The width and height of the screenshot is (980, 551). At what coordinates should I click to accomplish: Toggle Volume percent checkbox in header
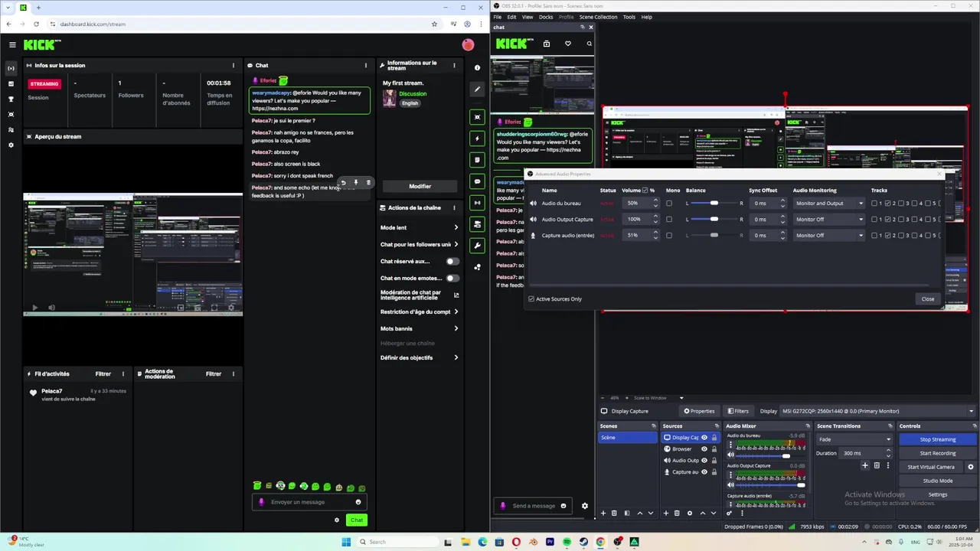[x=645, y=191]
